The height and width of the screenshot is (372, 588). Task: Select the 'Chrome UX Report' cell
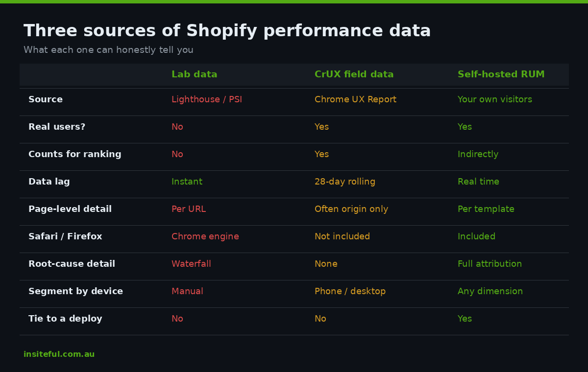point(355,100)
